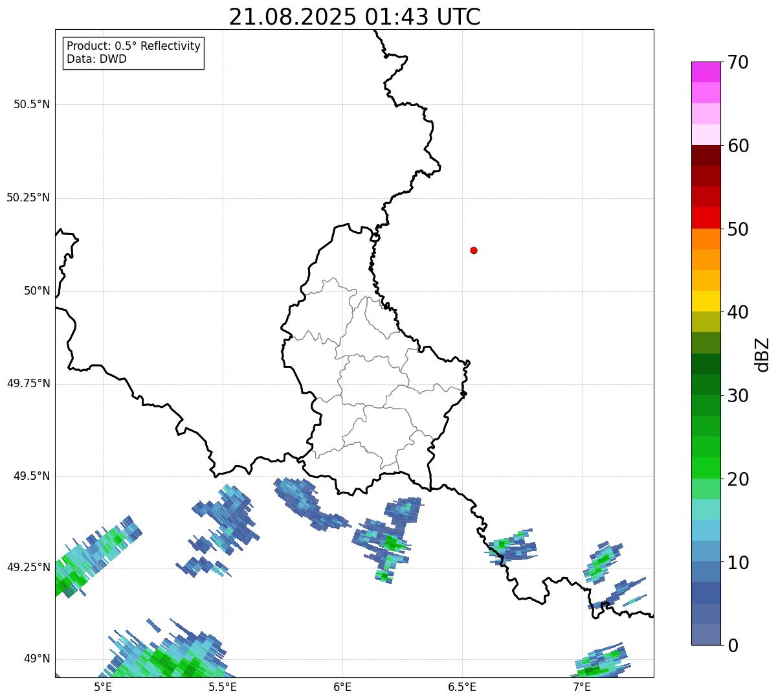Pick the yellow swatch just above 40 dBZ
The image size is (778, 700).
coord(706,301)
